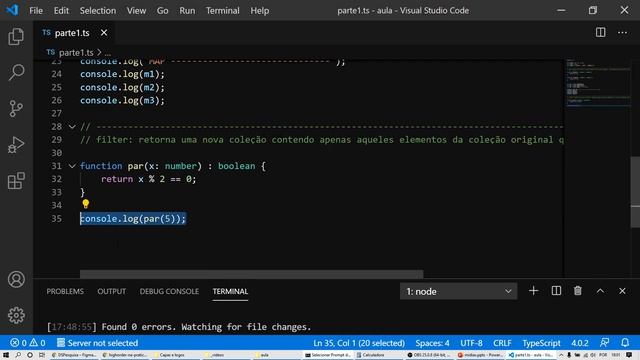Switch to the DEBUG CONSOLE tab
Screen dimensions: 640x360
pyautogui.click(x=169, y=291)
